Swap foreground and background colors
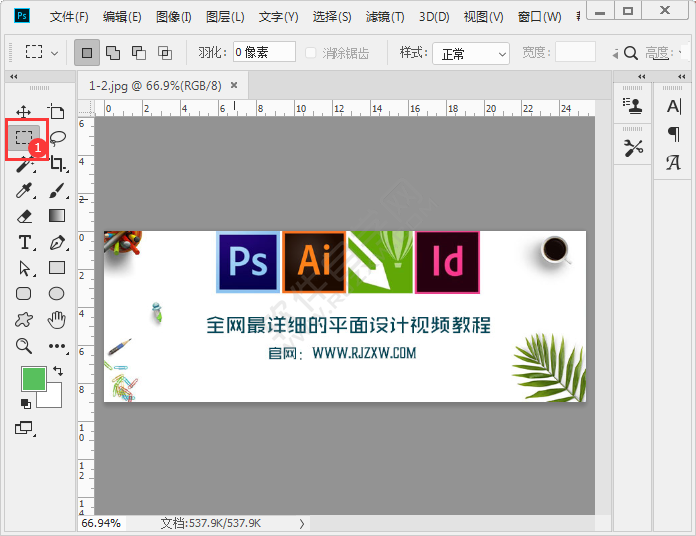 click(58, 371)
